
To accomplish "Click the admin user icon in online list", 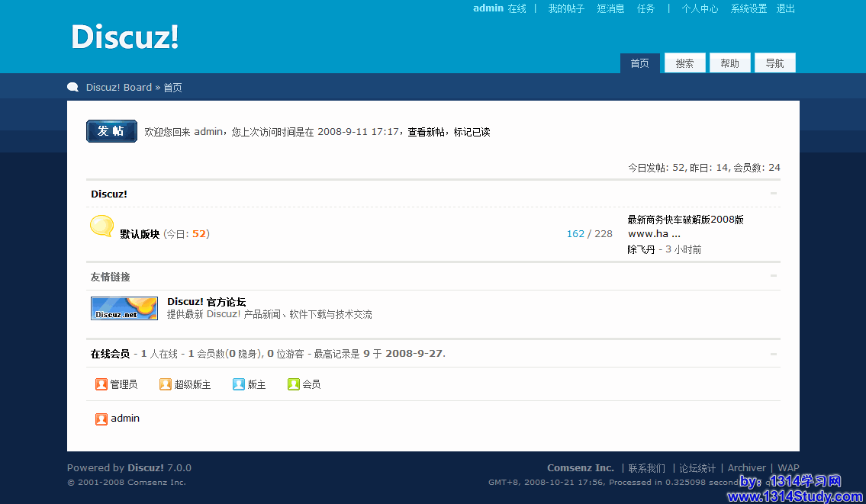I will click(101, 419).
